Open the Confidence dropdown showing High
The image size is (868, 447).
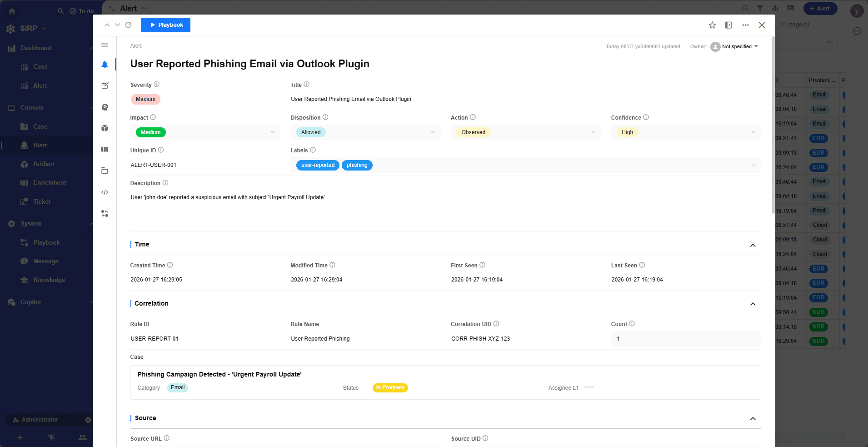pos(685,132)
